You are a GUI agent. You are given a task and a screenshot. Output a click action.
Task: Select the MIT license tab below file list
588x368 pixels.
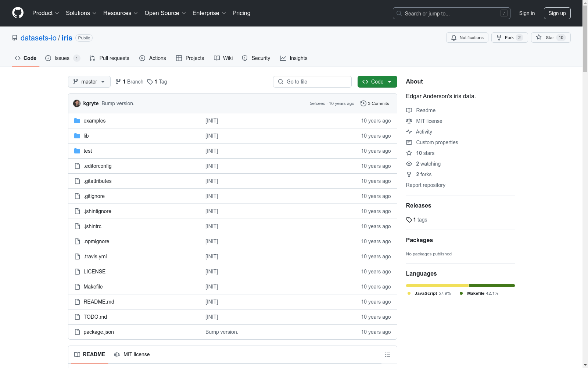132,354
